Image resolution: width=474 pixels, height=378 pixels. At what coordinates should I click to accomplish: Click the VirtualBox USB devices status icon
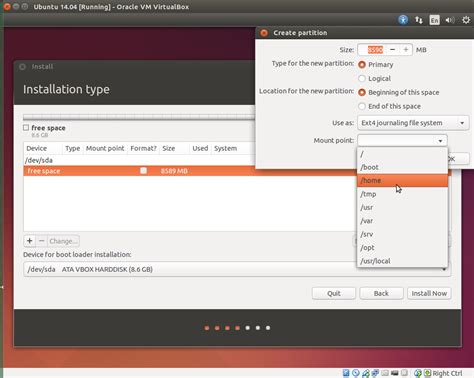365,373
